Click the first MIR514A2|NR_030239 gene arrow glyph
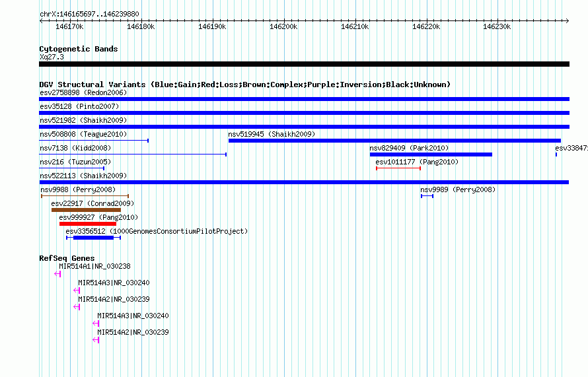The image size is (588, 377). (77, 307)
